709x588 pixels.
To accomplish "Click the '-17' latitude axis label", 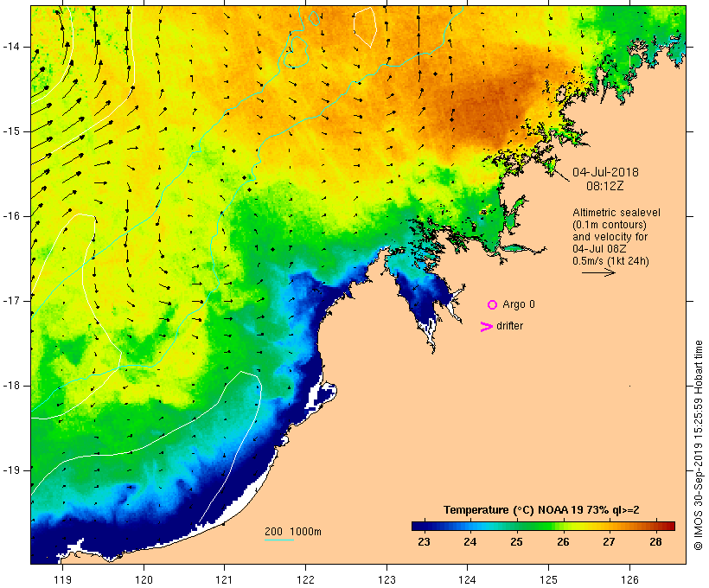I will click(x=10, y=301).
